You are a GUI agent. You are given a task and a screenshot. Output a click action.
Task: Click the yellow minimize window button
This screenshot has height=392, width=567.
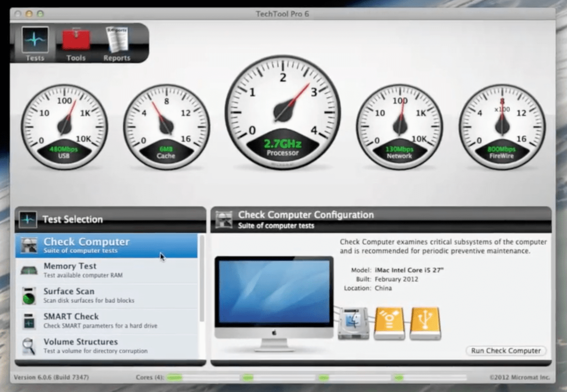(x=29, y=14)
